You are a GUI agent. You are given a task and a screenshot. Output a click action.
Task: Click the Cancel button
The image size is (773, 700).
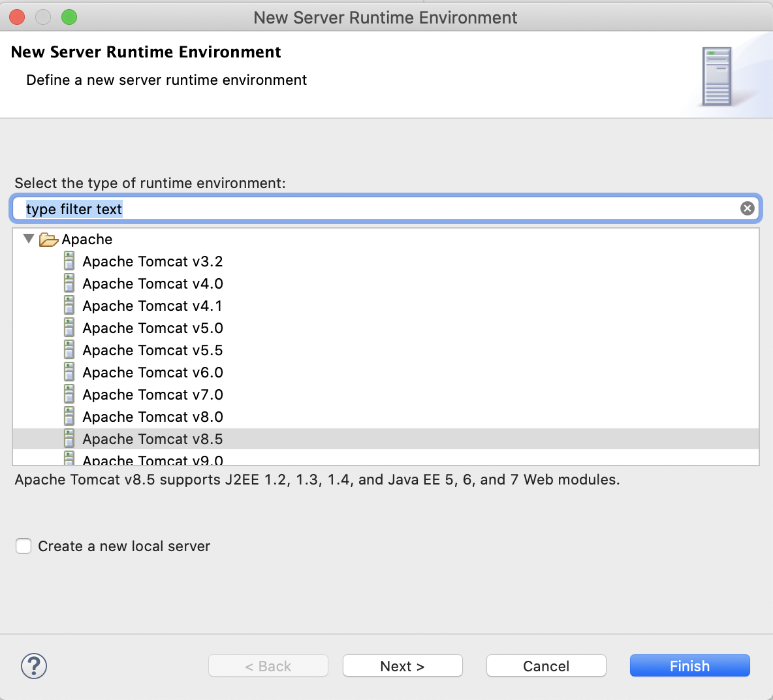[x=546, y=666]
